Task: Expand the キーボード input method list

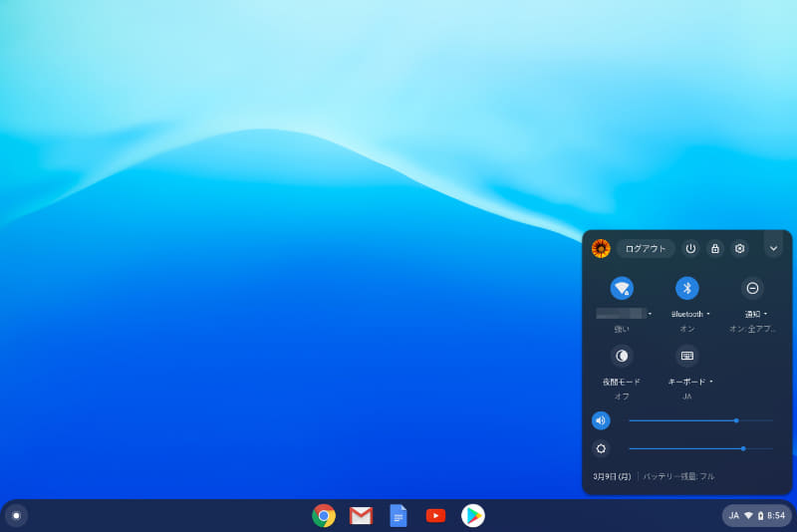Action: tap(711, 382)
